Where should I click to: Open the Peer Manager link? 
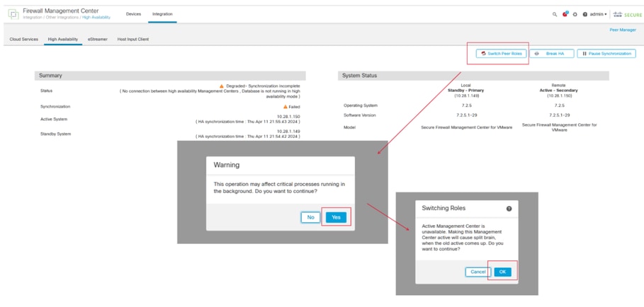pos(623,30)
